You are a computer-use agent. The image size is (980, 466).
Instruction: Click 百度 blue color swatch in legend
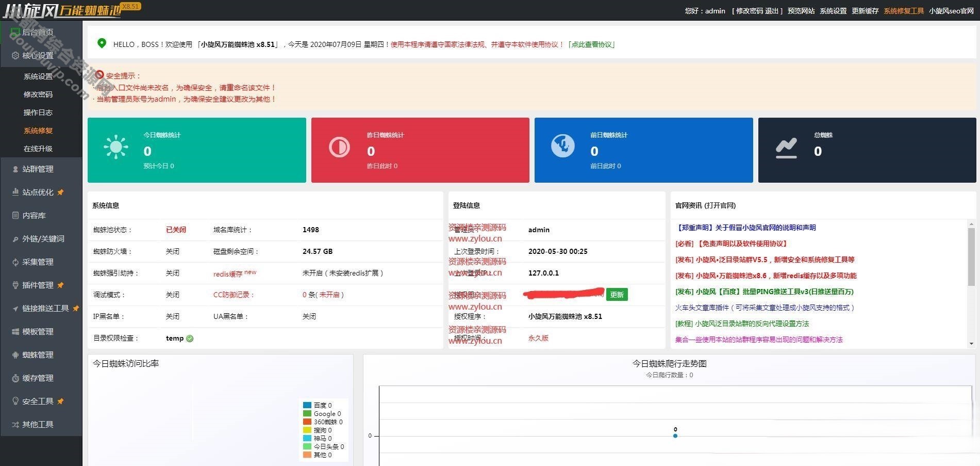click(307, 405)
